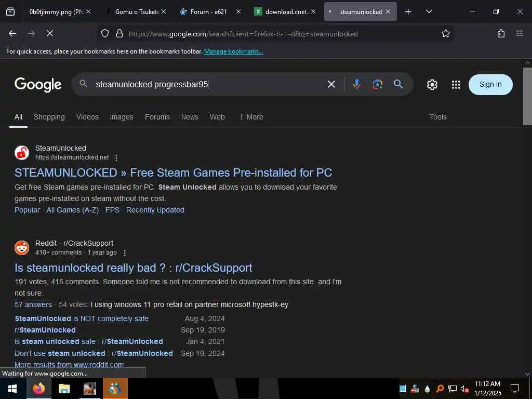Open the Popular sitelink
The width and height of the screenshot is (532, 399).
tap(27, 210)
